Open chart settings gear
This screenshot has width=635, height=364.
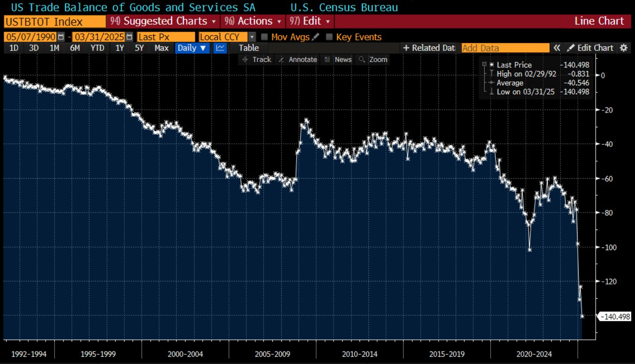[623, 48]
